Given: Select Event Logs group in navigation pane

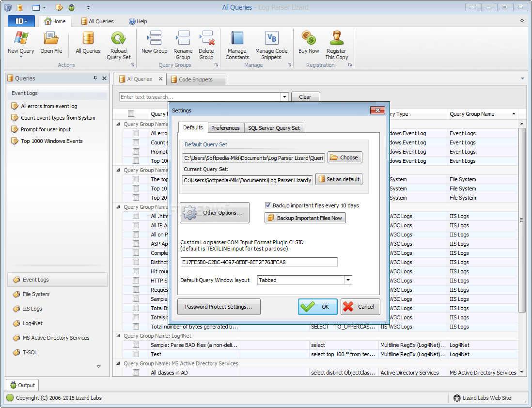Looking at the screenshot, I should pos(57,280).
